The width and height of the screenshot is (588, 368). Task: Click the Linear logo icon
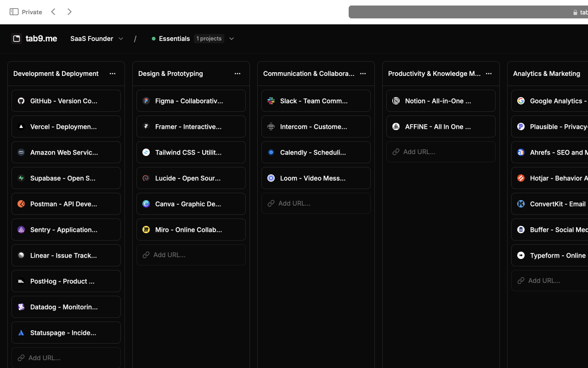click(21, 255)
